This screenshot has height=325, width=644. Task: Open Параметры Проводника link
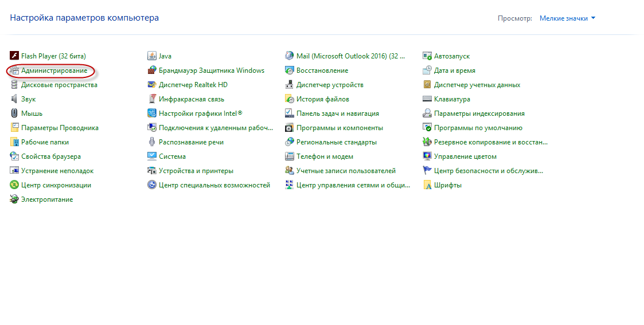(60, 128)
